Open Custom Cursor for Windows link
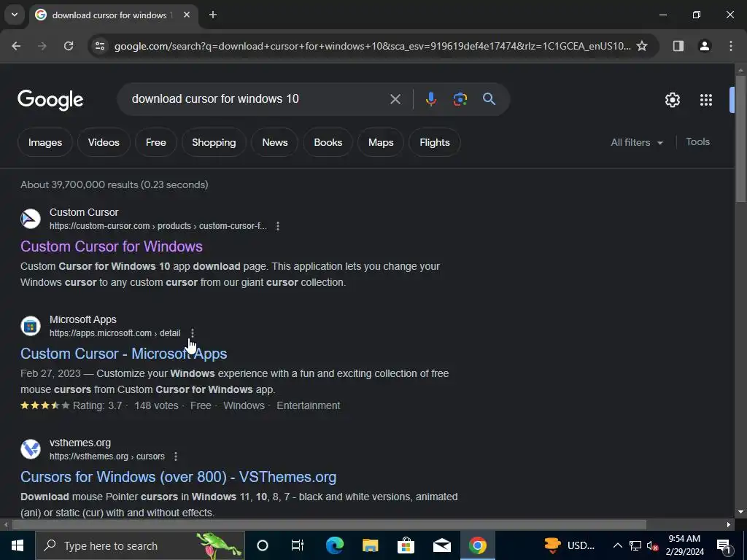The height and width of the screenshot is (560, 747). [x=112, y=246]
